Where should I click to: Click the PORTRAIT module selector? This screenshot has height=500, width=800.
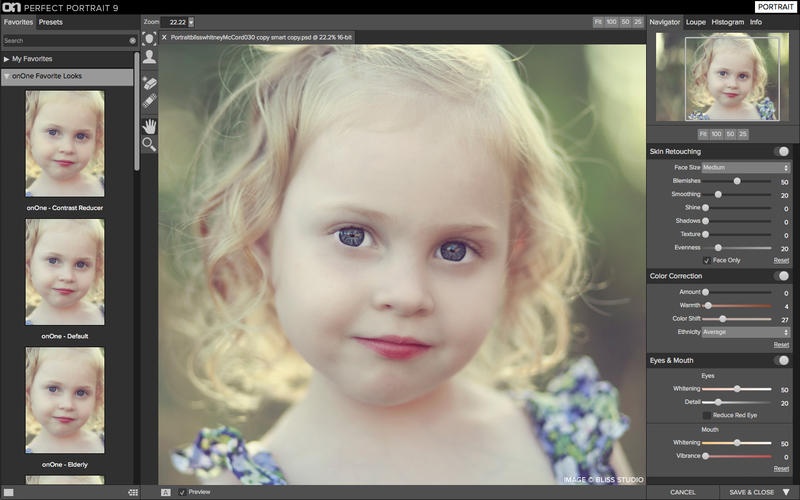coord(776,7)
